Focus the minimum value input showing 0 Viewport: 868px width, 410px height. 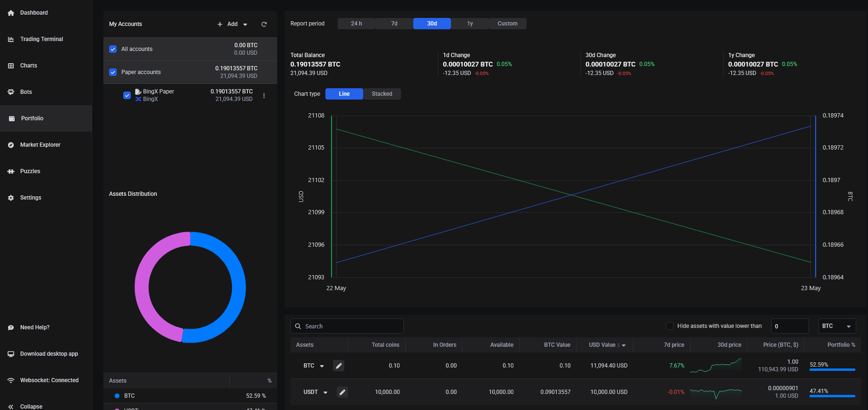coord(790,326)
